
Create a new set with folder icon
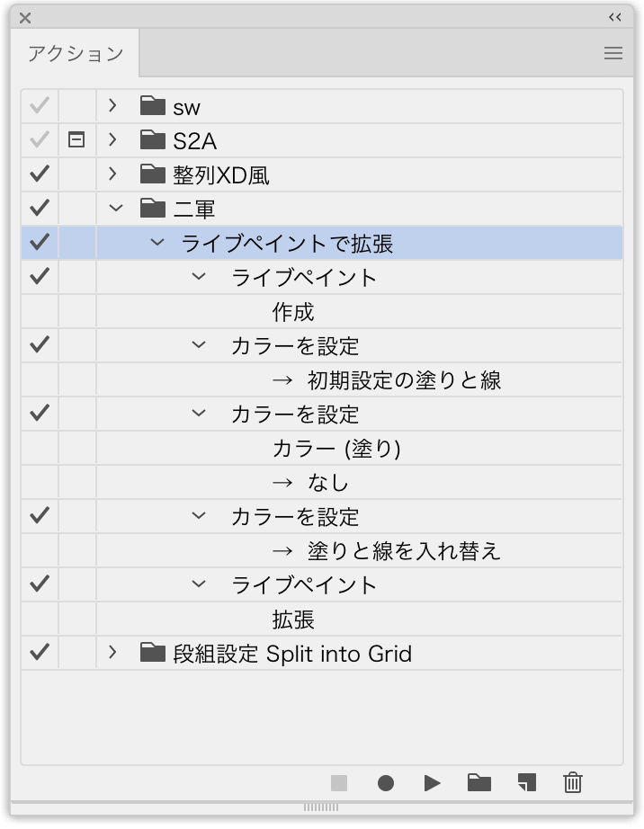[479, 783]
